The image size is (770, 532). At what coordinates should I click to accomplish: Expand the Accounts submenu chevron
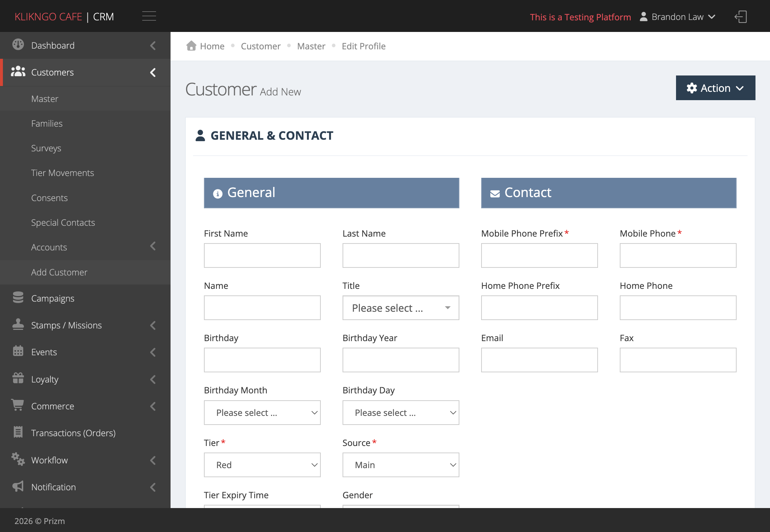click(x=153, y=246)
